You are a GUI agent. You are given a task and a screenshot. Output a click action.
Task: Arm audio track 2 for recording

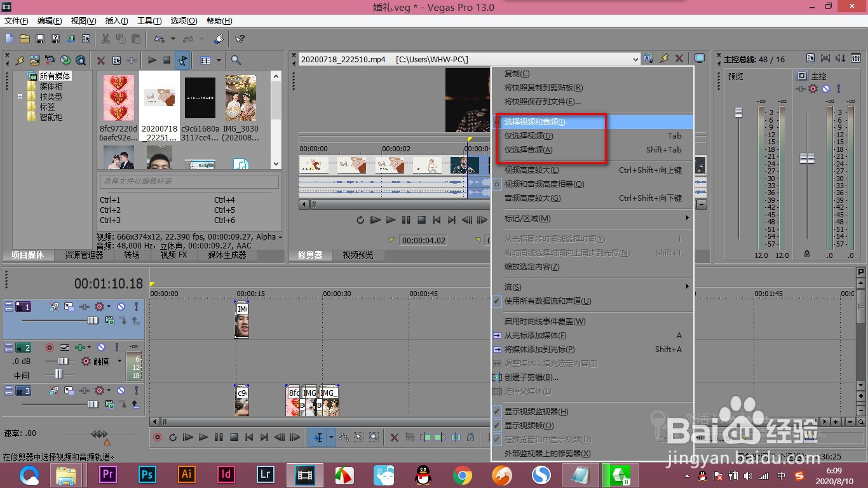pyautogui.click(x=50, y=348)
